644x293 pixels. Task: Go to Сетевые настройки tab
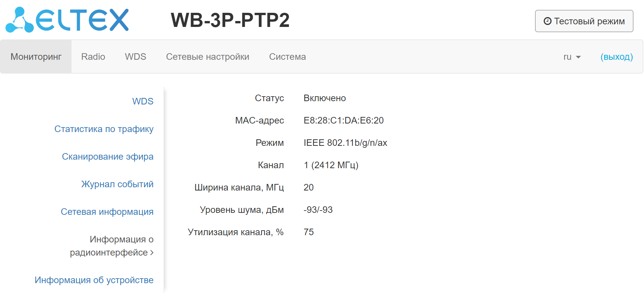pyautogui.click(x=207, y=57)
